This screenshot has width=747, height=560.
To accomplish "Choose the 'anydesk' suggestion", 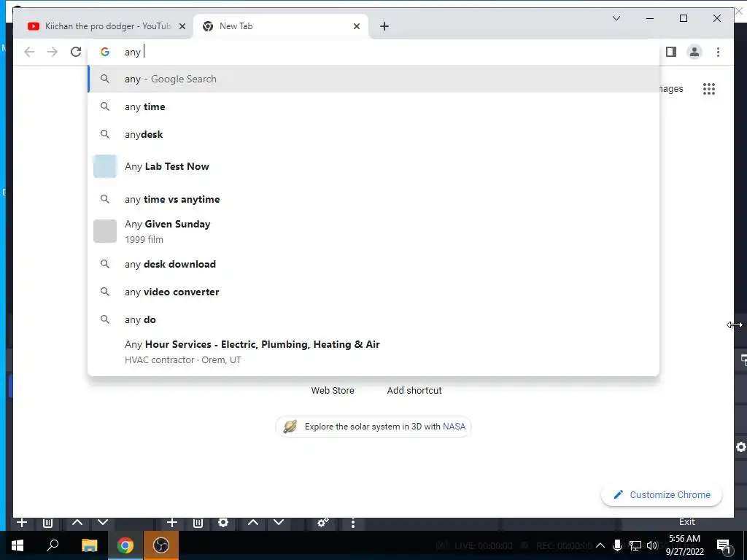I will (374, 134).
